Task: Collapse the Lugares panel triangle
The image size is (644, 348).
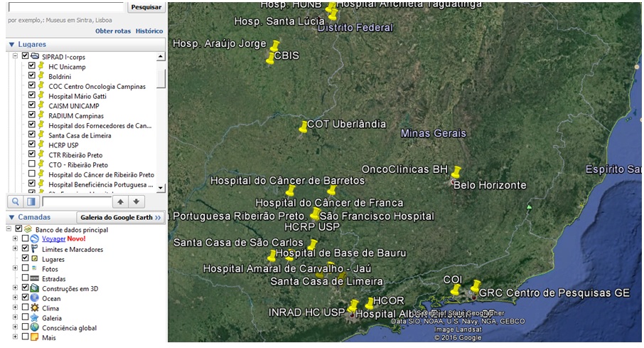Action: (x=11, y=44)
